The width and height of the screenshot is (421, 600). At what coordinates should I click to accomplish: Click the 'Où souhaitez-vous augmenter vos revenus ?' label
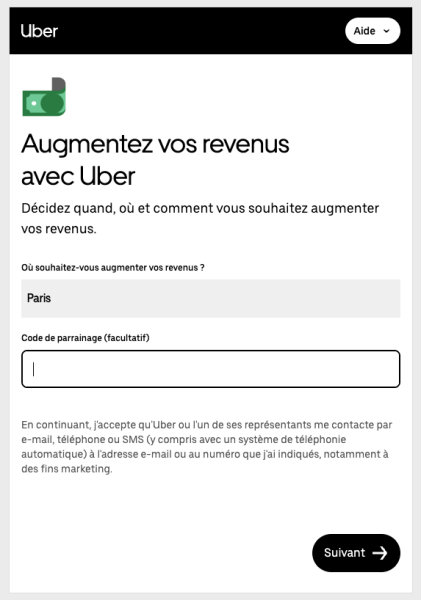pyautogui.click(x=113, y=267)
